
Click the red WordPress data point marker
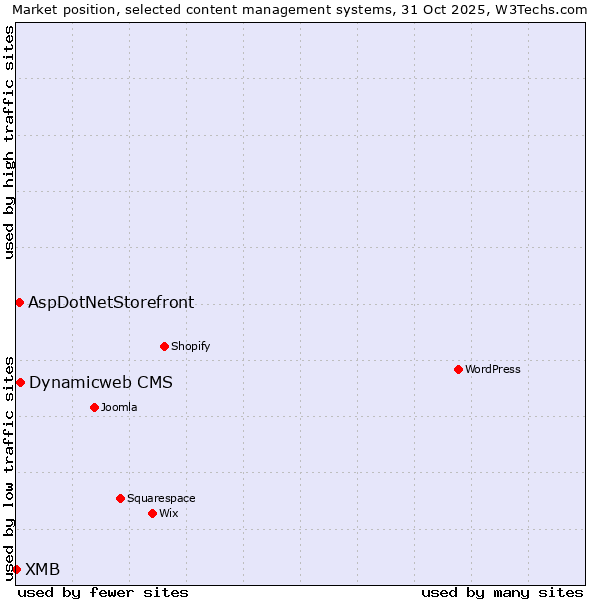click(458, 369)
